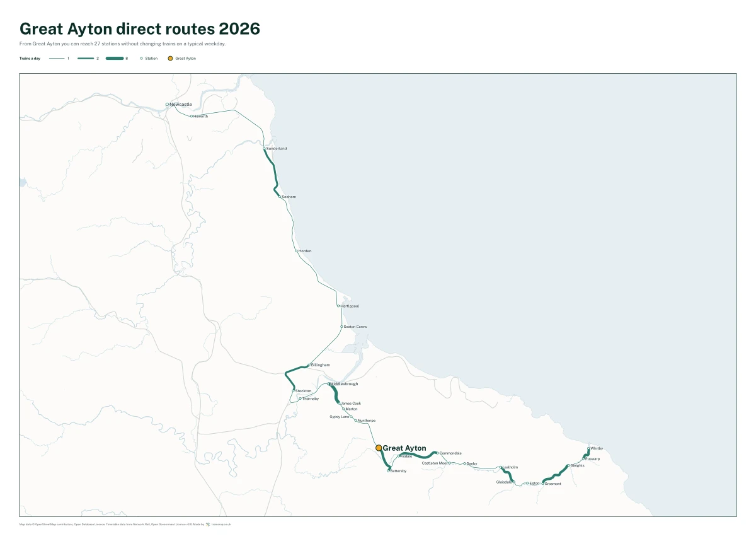This screenshot has height=541, width=756.
Task: Click the Glaisdale station marker
Action: click(x=513, y=482)
